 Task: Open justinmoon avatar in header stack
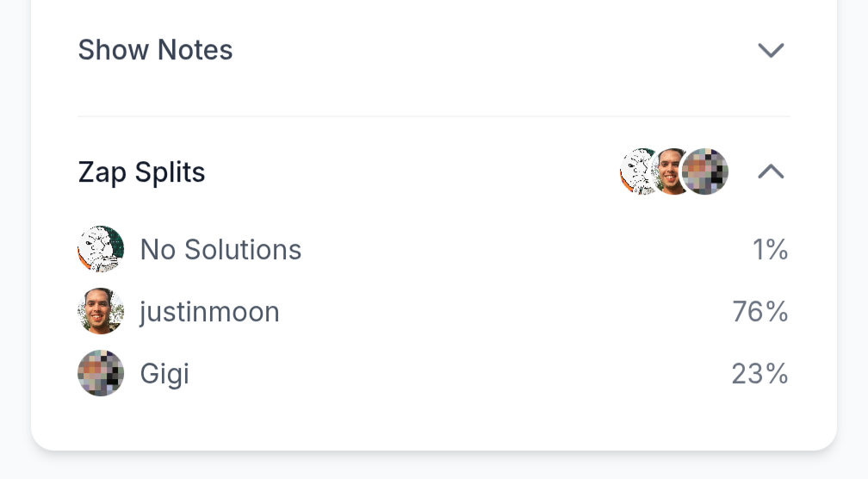[669, 171]
